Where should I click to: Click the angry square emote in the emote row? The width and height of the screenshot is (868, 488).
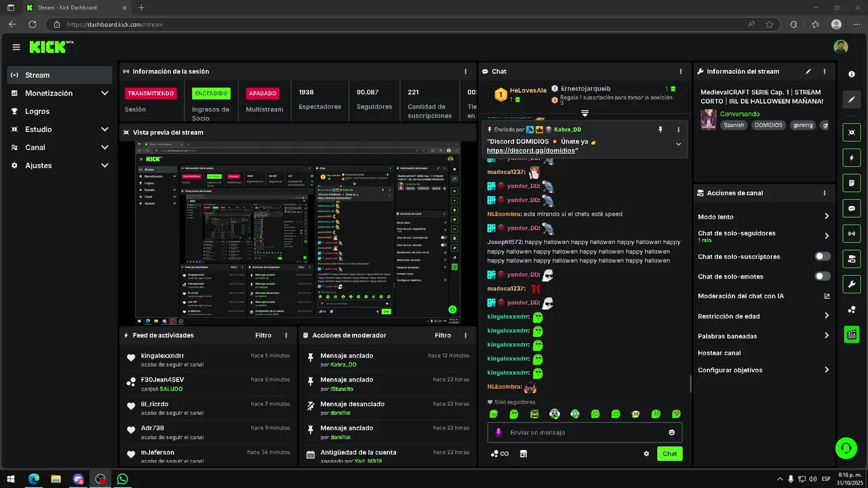point(534,413)
